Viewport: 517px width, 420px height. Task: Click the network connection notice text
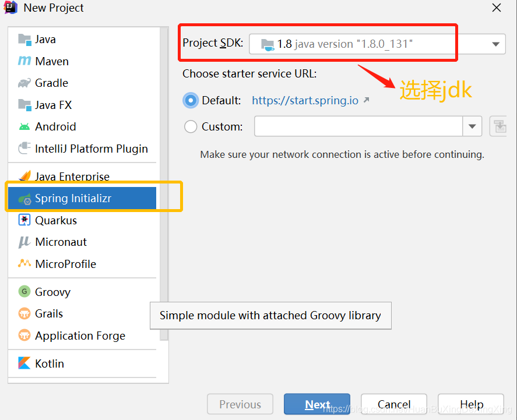point(342,154)
